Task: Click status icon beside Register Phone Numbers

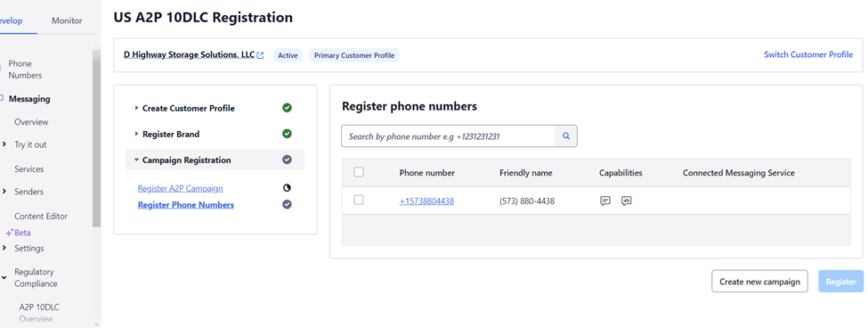Action: coord(287,204)
